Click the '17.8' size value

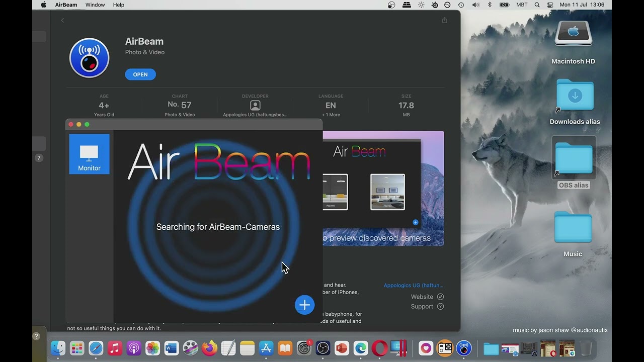(406, 105)
